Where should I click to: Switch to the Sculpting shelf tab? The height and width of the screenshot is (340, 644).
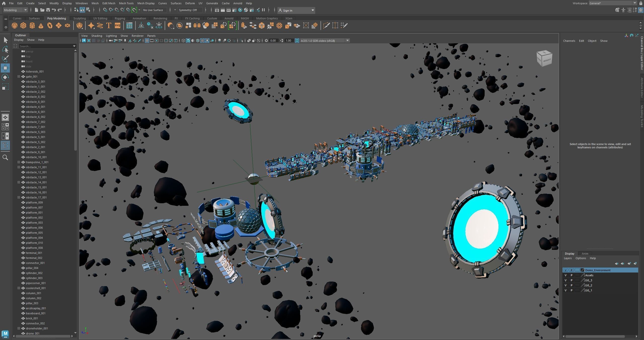[x=80, y=18]
